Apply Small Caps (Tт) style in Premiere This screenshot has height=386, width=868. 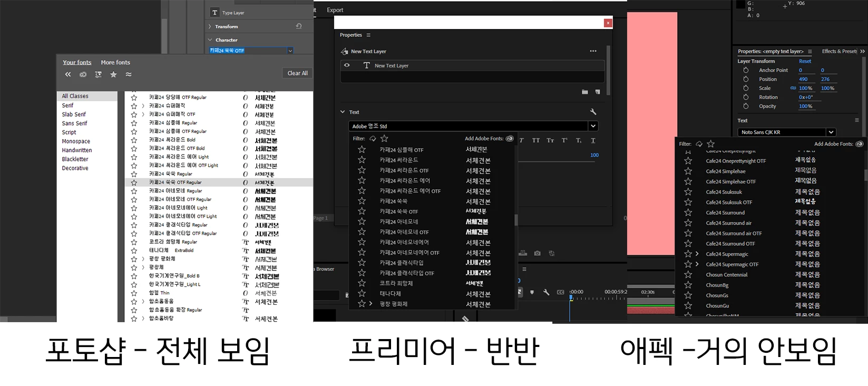(x=550, y=140)
